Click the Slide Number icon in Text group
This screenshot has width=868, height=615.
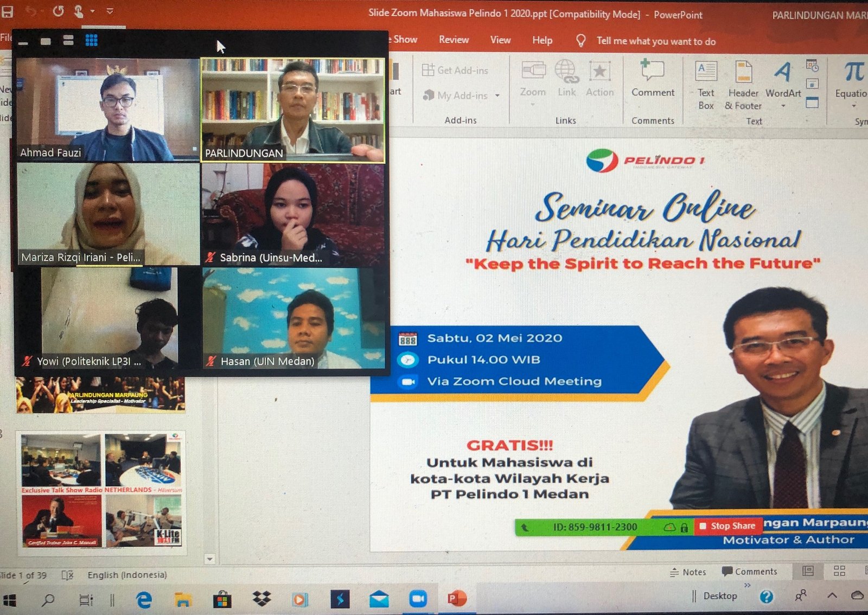[812, 84]
